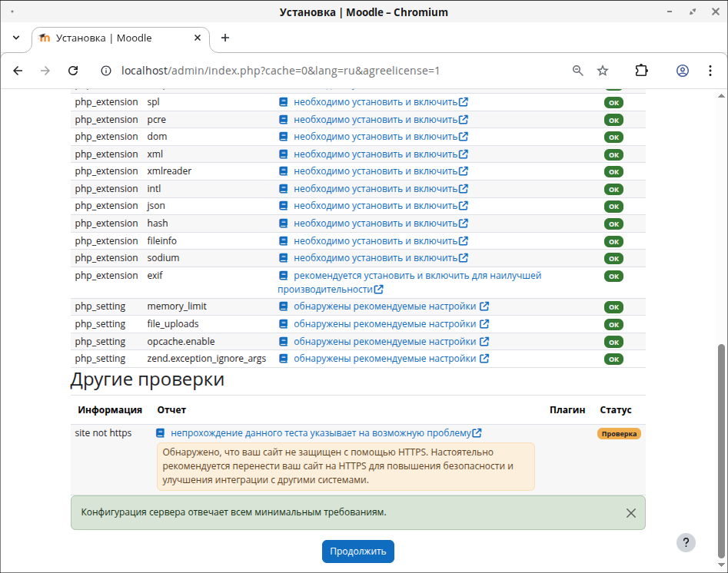Open the Moodle help question mark button

686,542
